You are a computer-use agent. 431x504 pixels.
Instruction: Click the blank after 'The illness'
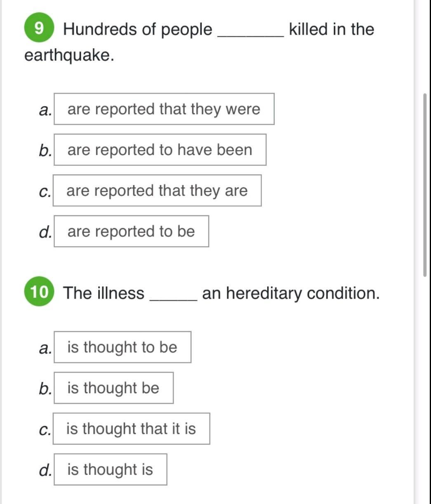[x=173, y=295]
